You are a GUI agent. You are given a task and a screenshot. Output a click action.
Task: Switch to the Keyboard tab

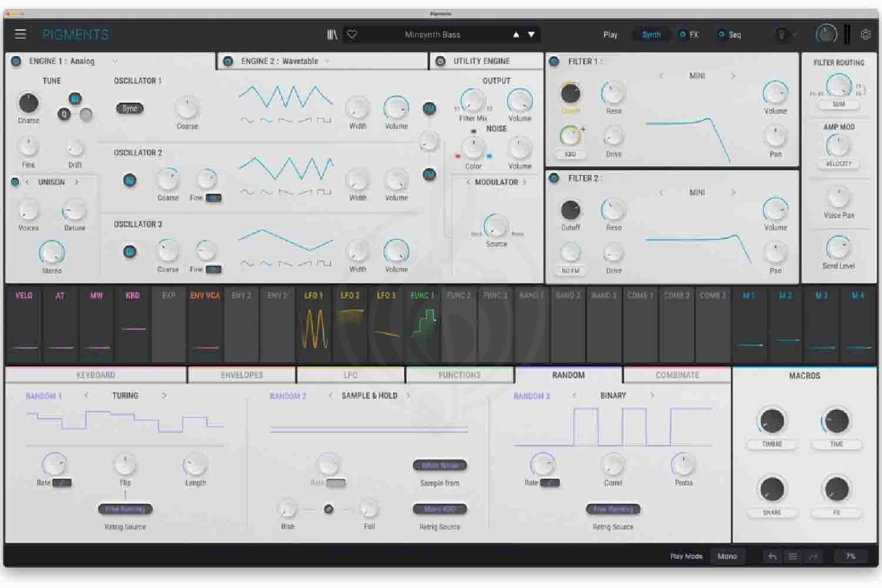click(x=96, y=375)
